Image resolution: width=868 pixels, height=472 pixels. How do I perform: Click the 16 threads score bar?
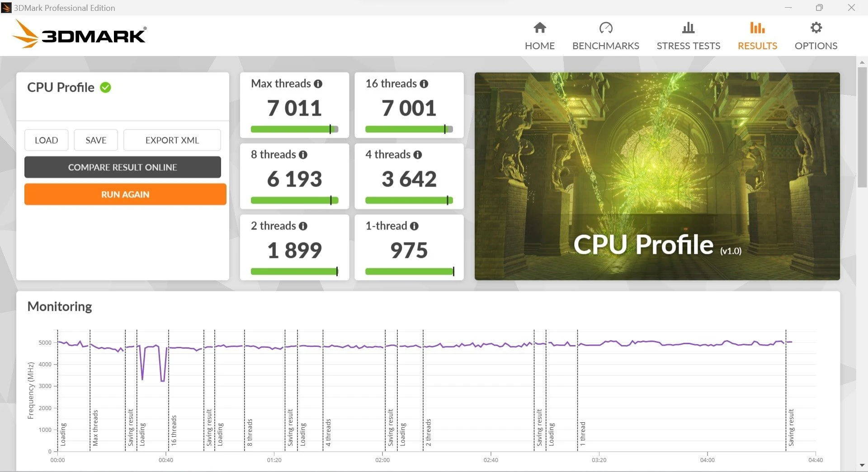coord(409,130)
